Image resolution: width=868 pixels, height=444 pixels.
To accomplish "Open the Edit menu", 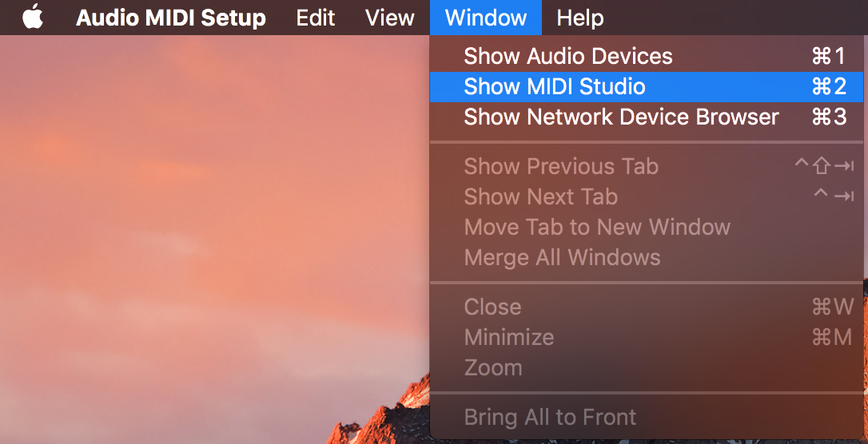I will click(315, 18).
